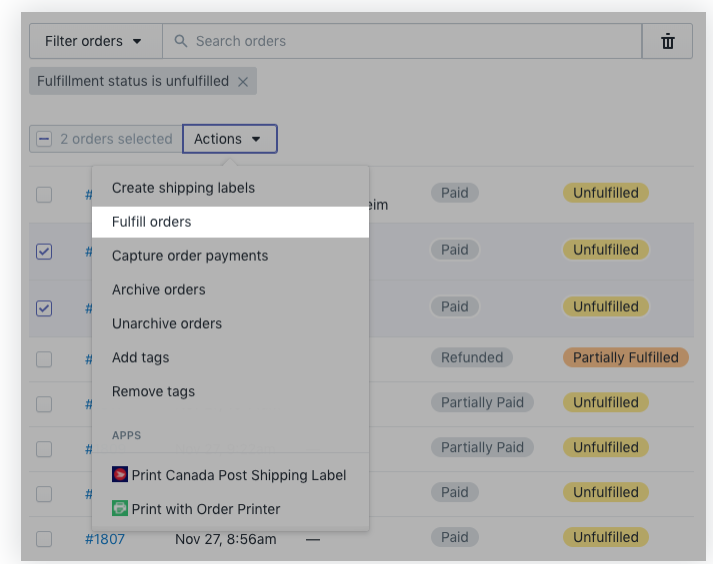
Task: Click the Partially Fulfilled status badge
Action: [x=625, y=357]
